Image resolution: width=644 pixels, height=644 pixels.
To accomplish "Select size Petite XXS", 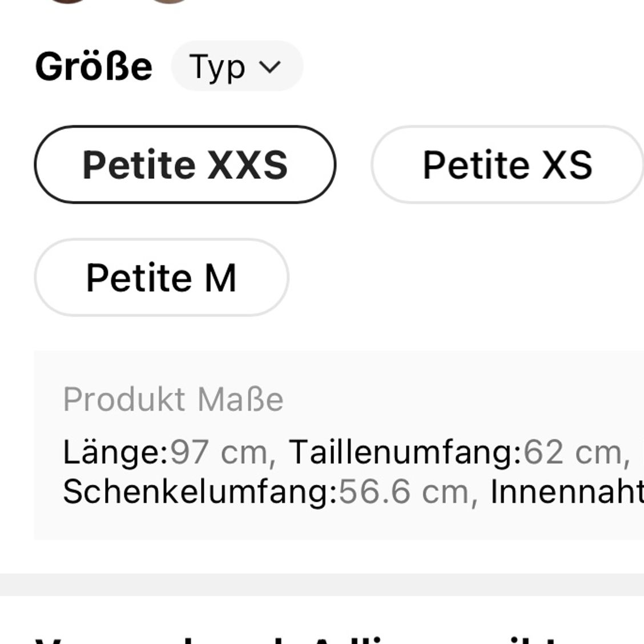I will click(x=185, y=164).
